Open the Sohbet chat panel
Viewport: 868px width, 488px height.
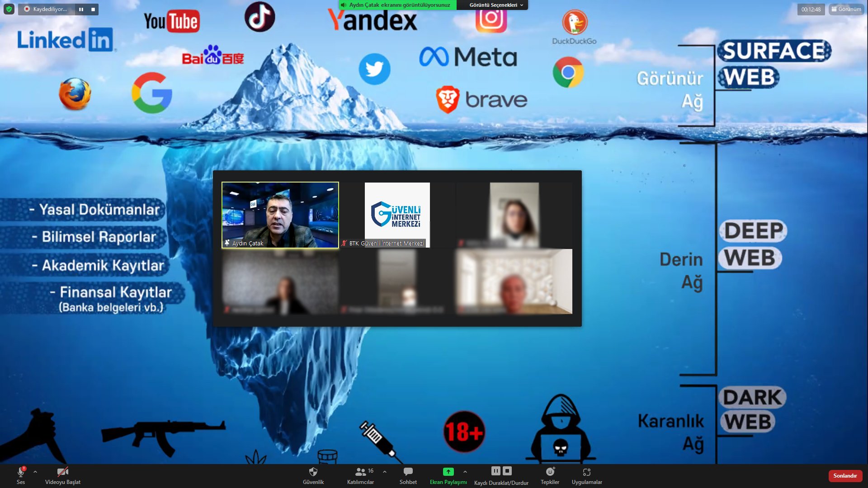pos(408,476)
